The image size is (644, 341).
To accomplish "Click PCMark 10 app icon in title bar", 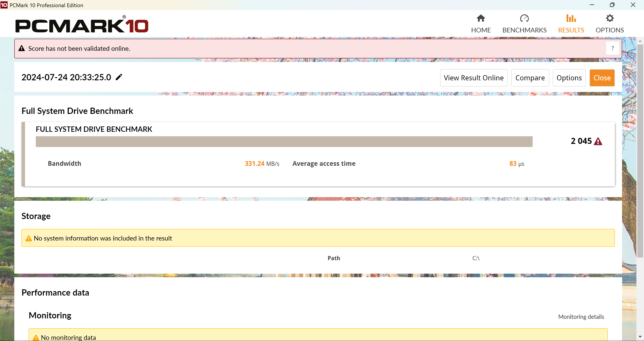I will pyautogui.click(x=4, y=5).
